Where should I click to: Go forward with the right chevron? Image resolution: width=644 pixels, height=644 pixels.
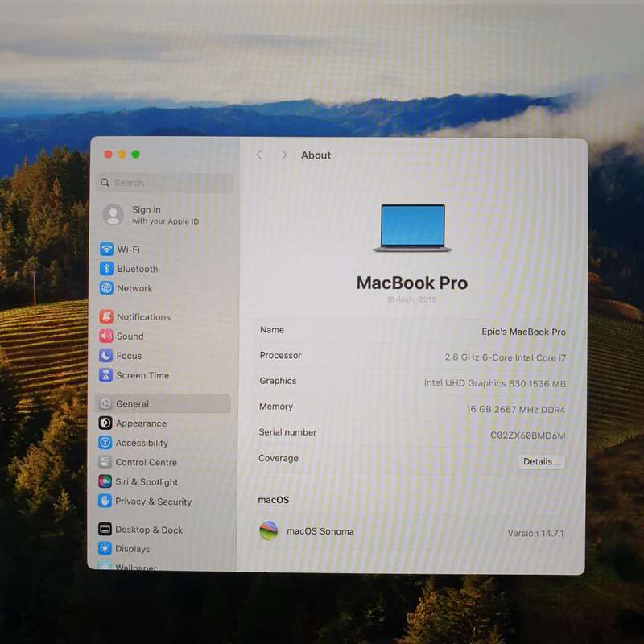tap(284, 155)
